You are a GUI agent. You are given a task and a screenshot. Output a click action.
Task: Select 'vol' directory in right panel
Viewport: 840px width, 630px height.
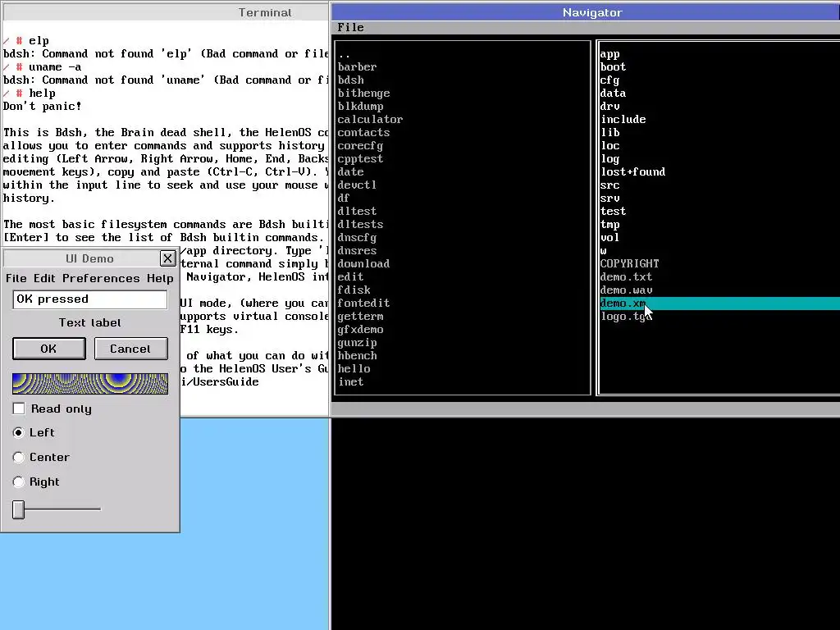719,237
